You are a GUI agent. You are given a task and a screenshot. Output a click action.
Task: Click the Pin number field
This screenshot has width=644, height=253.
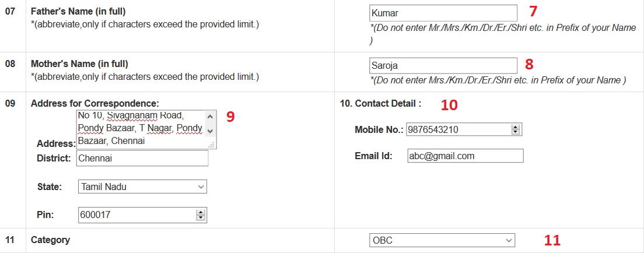pos(137,215)
